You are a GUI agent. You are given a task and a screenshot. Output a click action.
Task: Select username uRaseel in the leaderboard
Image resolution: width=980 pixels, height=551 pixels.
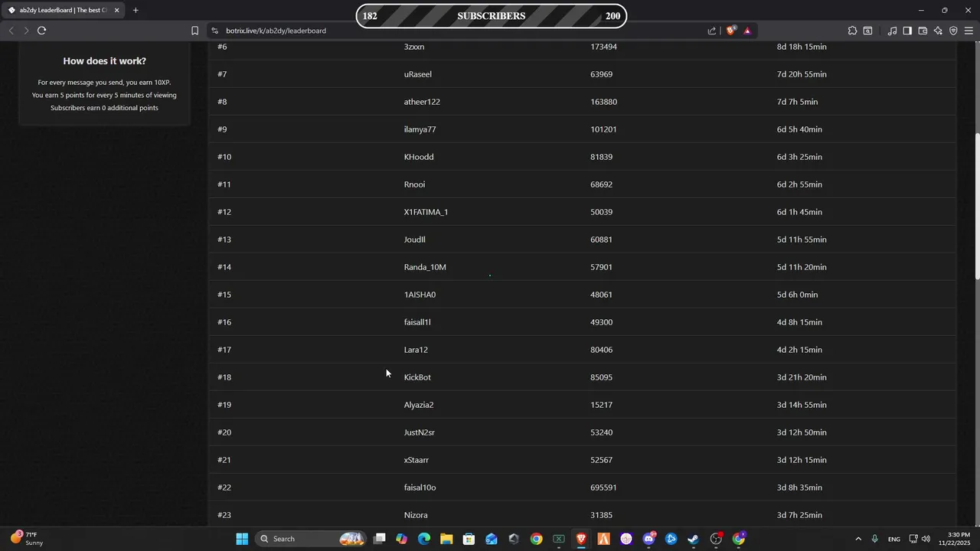click(418, 74)
